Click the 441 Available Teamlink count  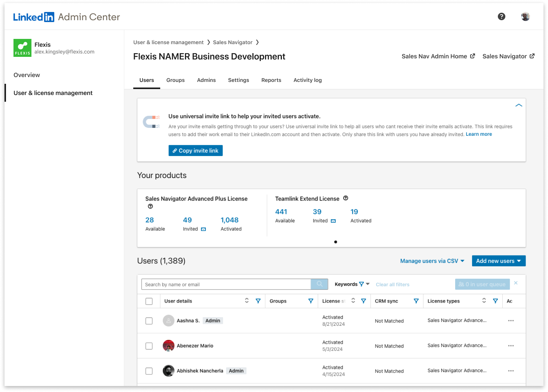[281, 212]
